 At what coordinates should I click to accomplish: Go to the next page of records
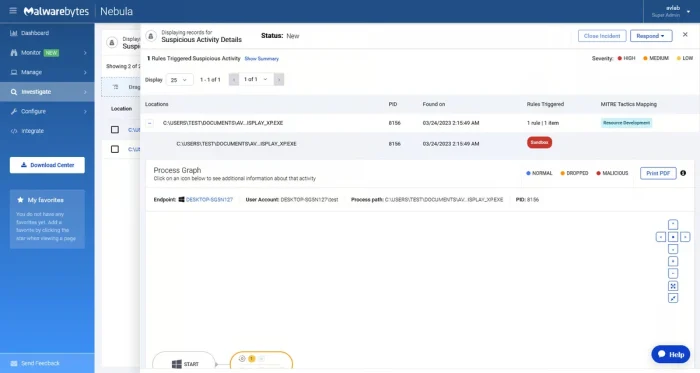click(x=279, y=79)
